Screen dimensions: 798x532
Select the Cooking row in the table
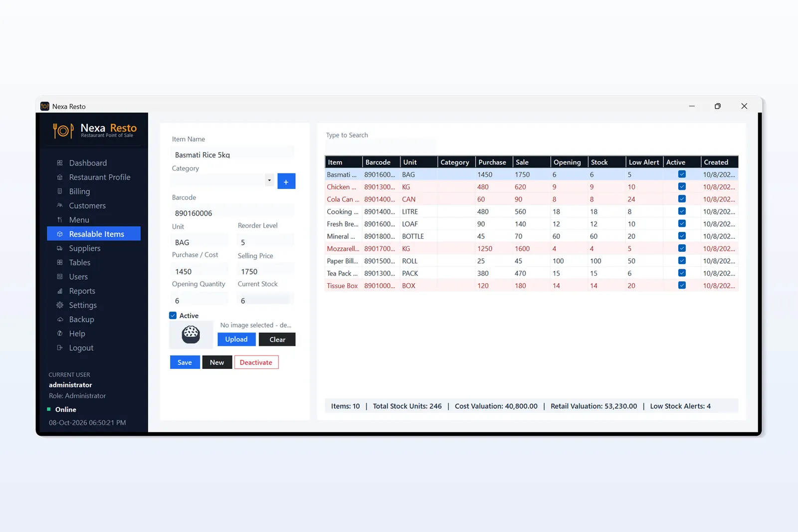pyautogui.click(x=531, y=211)
